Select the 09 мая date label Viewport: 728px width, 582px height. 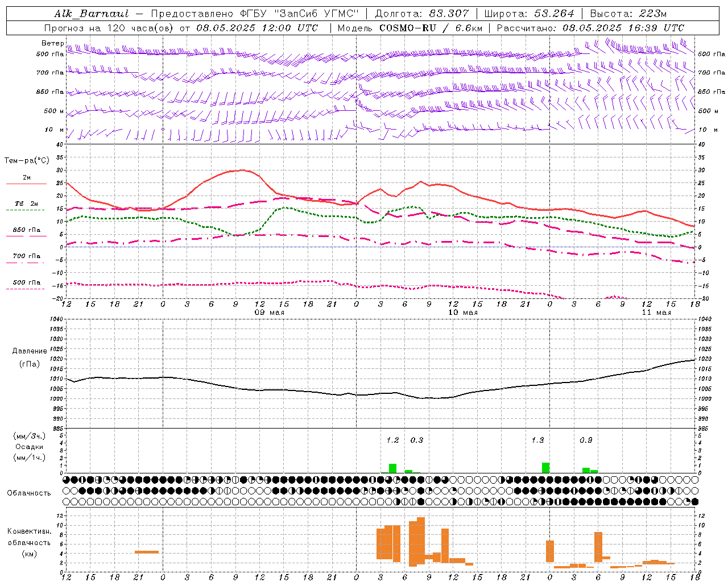270,313
